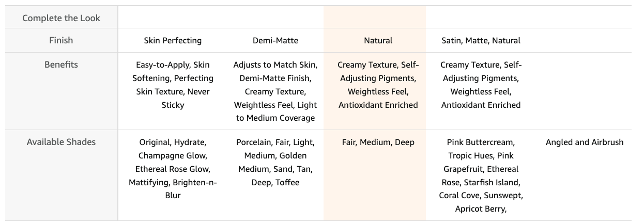Select the 'Satin, Matte, Natural' finish cell
The image size is (644, 224).
point(481,40)
